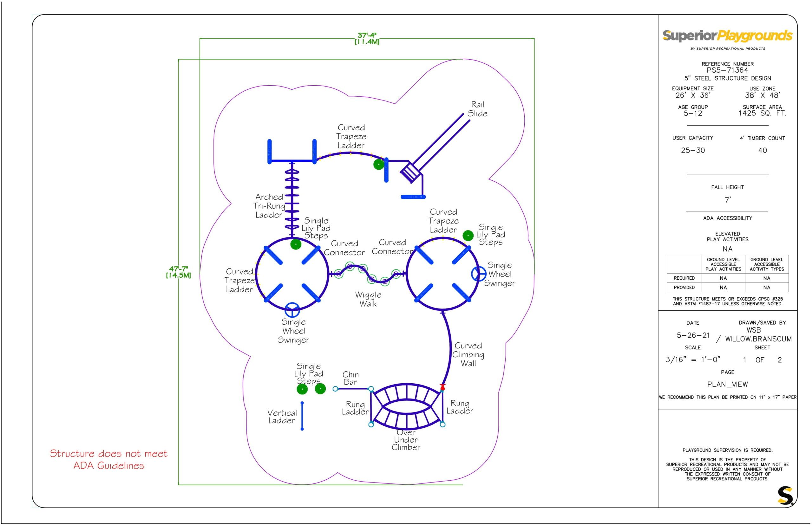The width and height of the screenshot is (812, 525).
Task: Click the yellow S logo in corner
Action: (785, 495)
